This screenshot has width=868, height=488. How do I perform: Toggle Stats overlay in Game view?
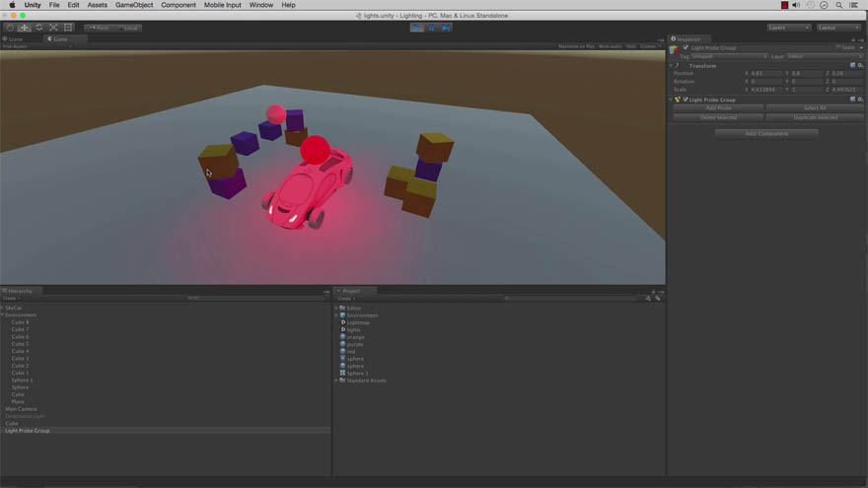click(x=631, y=46)
